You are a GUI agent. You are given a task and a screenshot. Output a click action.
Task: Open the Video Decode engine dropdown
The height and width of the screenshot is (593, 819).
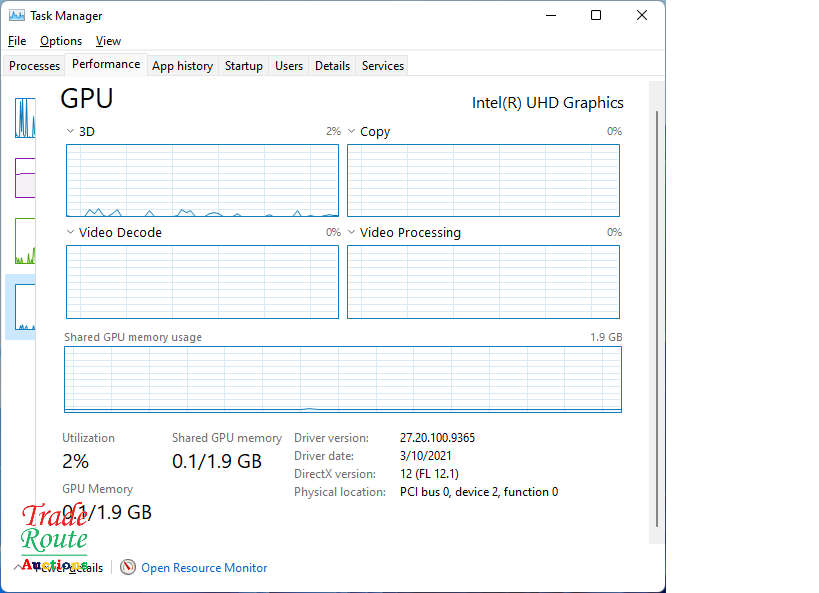click(70, 232)
